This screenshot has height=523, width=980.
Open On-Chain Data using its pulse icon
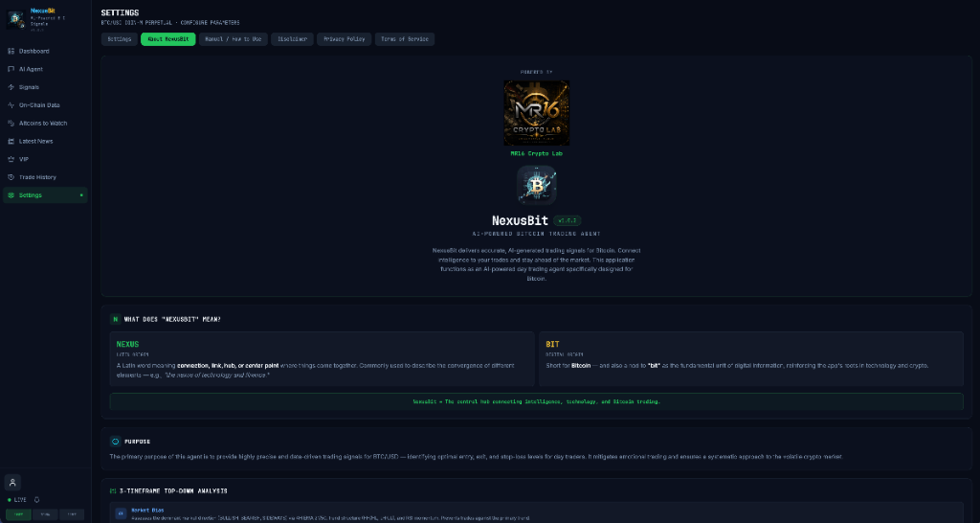click(x=11, y=105)
